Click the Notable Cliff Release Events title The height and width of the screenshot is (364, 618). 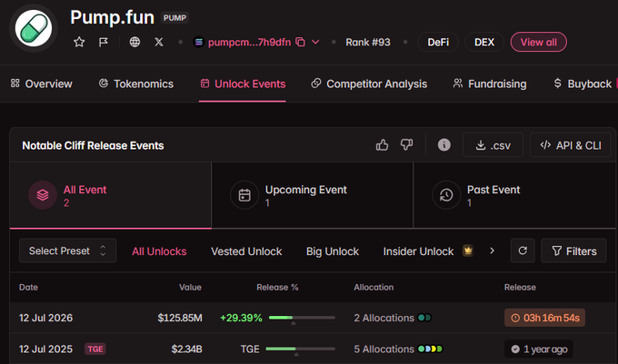pos(93,145)
